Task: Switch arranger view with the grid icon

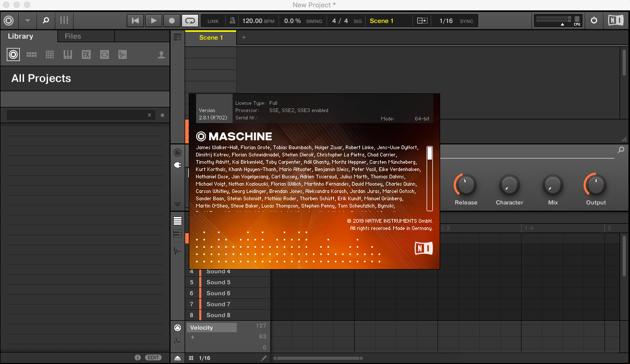Action: click(x=178, y=37)
